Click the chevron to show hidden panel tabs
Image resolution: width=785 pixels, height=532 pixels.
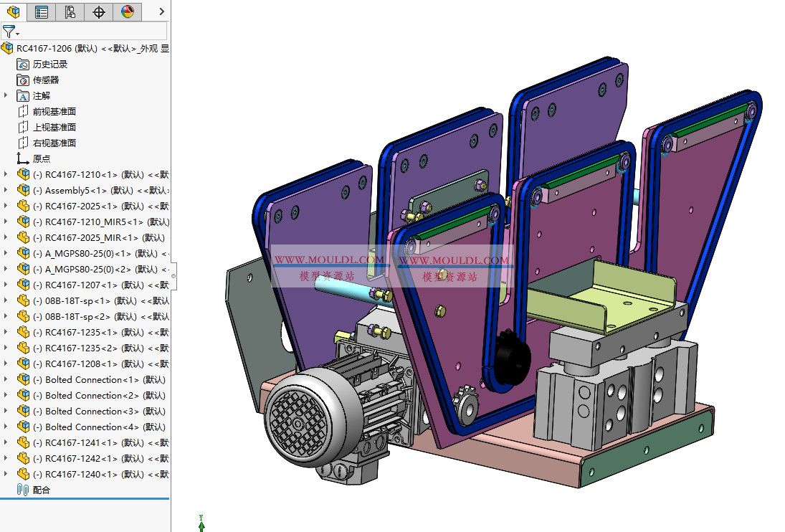coord(161,11)
